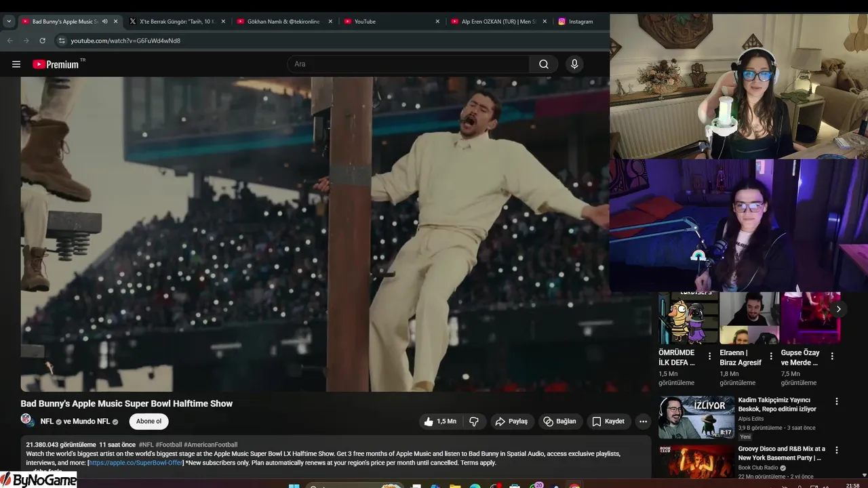The height and width of the screenshot is (488, 868).
Task: Click the youtube.com address bar URL
Action: (x=125, y=41)
